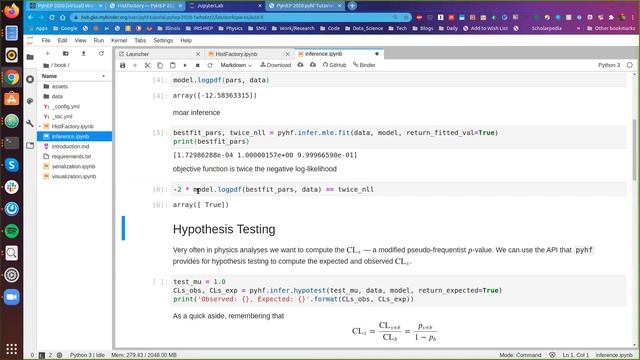640x360 pixels.
Task: Close the HistFactory.ipynb tab
Action: point(287,54)
